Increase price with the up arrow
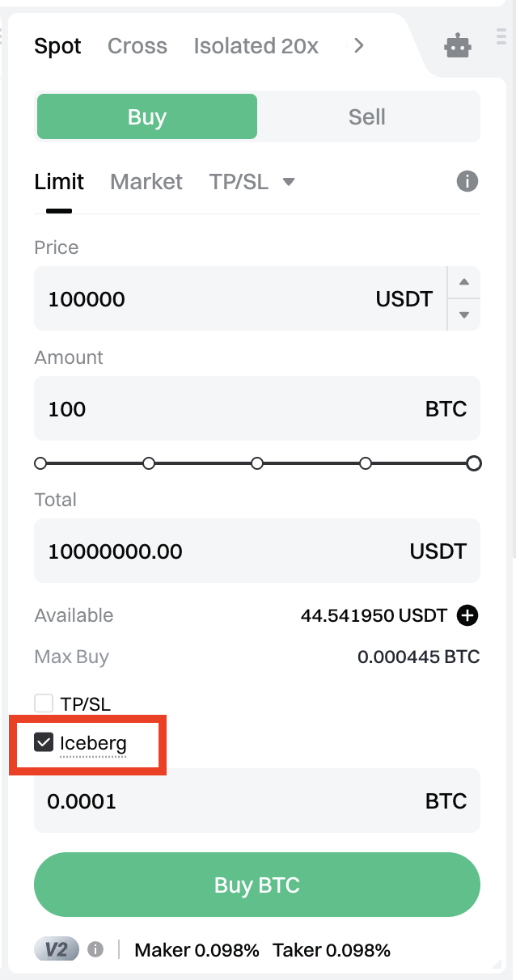The width and height of the screenshot is (516, 980). tap(464, 282)
